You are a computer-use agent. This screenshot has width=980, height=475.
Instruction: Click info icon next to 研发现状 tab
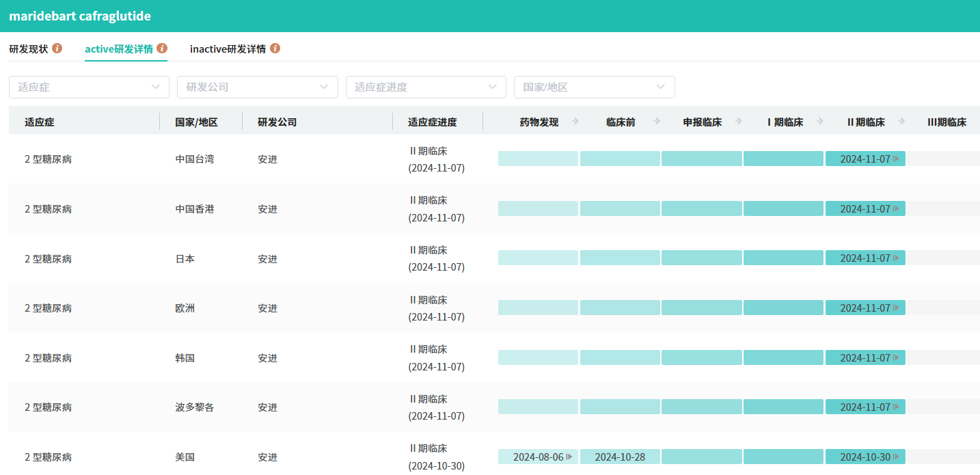click(57, 49)
